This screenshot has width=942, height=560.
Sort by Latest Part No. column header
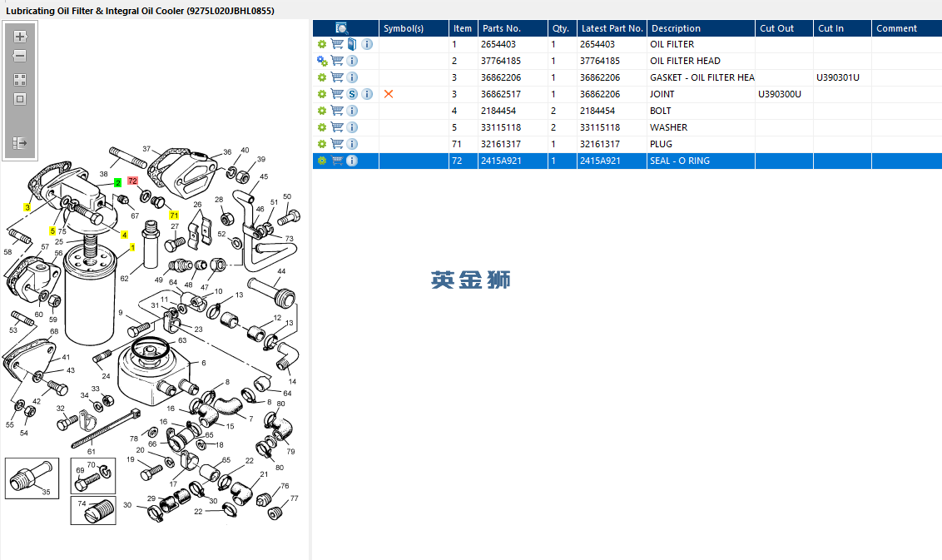(612, 28)
